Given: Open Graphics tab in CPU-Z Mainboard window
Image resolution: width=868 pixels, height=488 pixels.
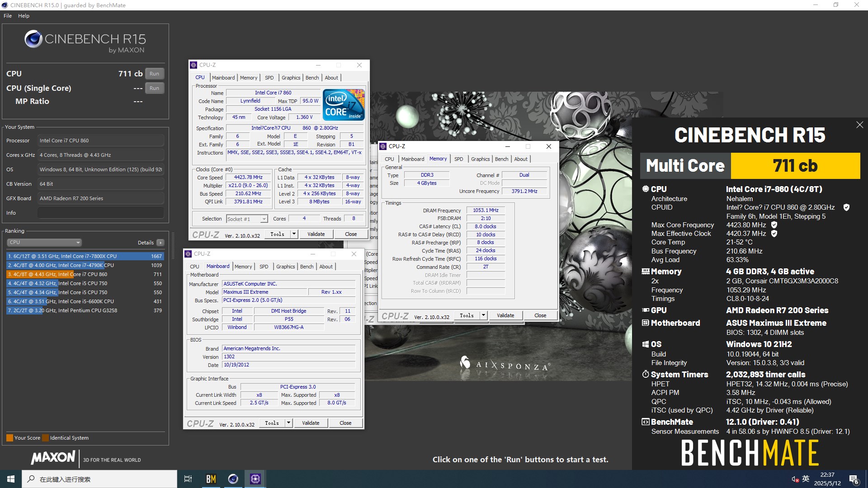Looking at the screenshot, I should 285,267.
